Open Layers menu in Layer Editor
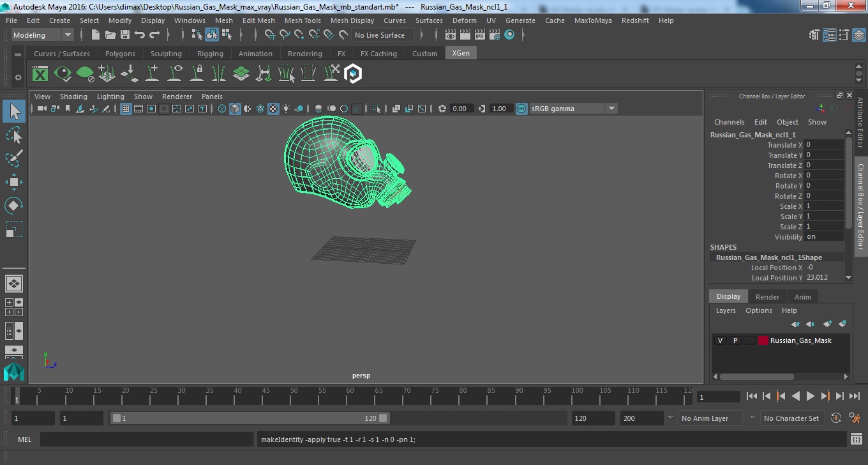The image size is (868, 465). (x=726, y=310)
